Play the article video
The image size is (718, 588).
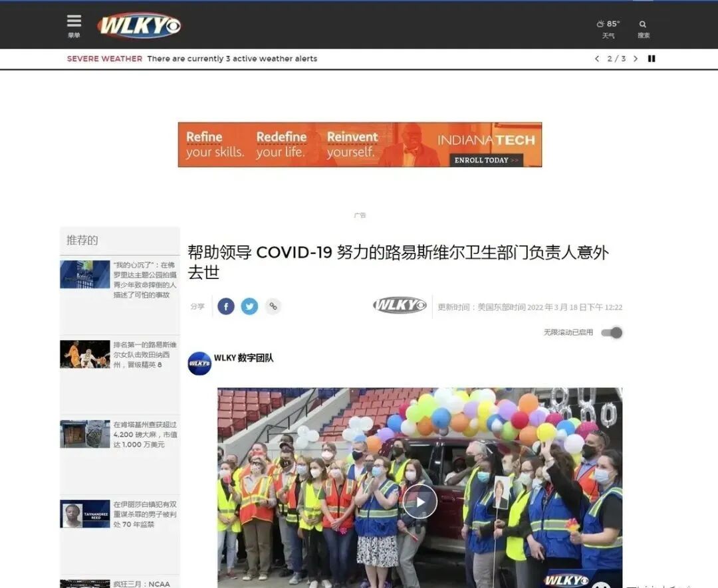tap(420, 502)
